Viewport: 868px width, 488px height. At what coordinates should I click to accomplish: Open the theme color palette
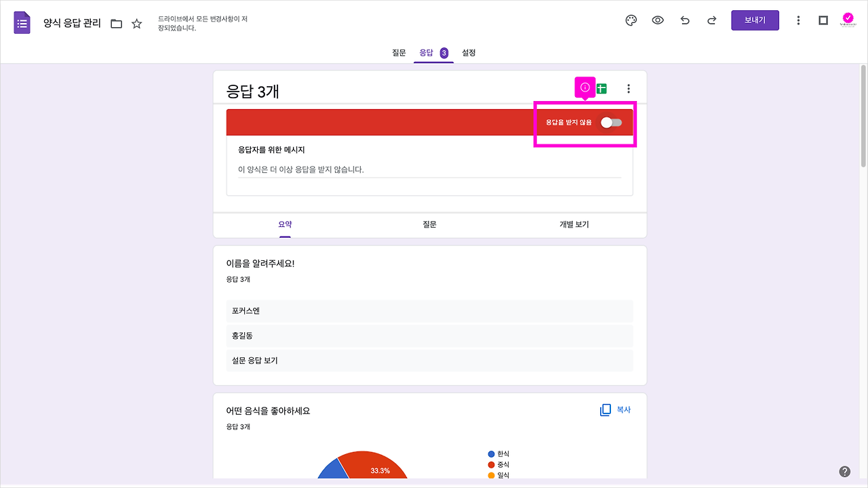pyautogui.click(x=631, y=20)
